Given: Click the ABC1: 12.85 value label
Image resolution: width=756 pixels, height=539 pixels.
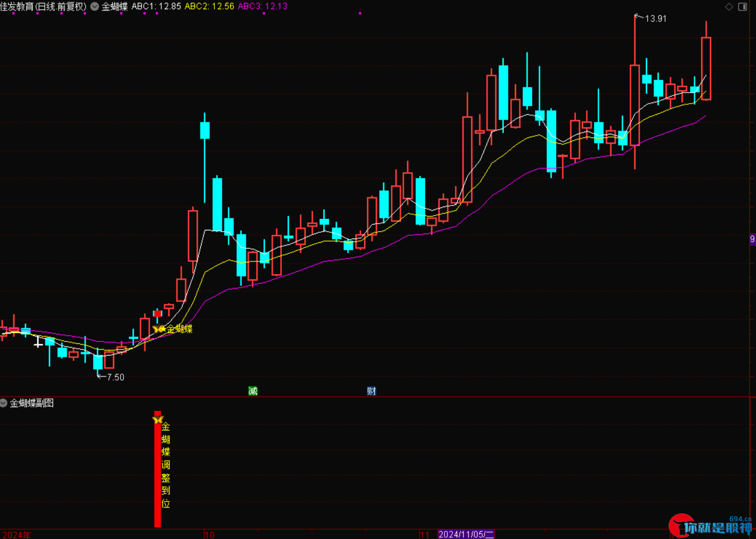Looking at the screenshot, I should (x=156, y=6).
